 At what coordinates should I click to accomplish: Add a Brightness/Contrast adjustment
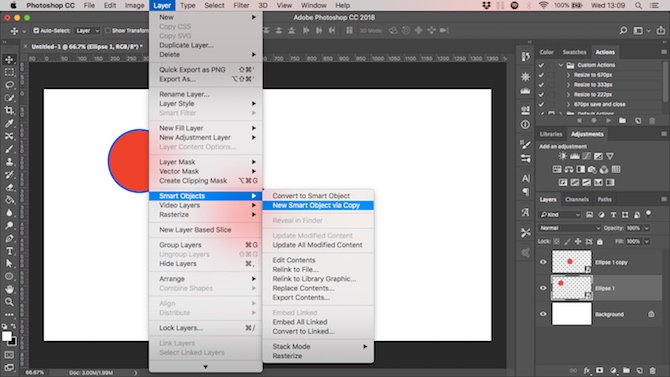click(x=563, y=156)
